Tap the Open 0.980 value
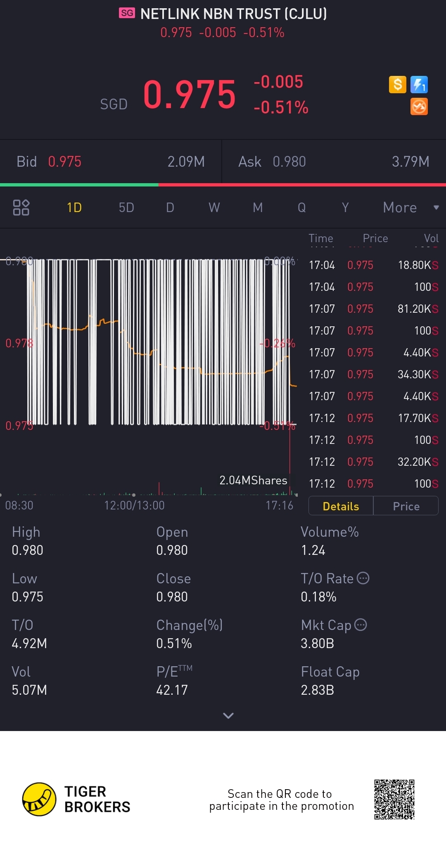 point(172,550)
